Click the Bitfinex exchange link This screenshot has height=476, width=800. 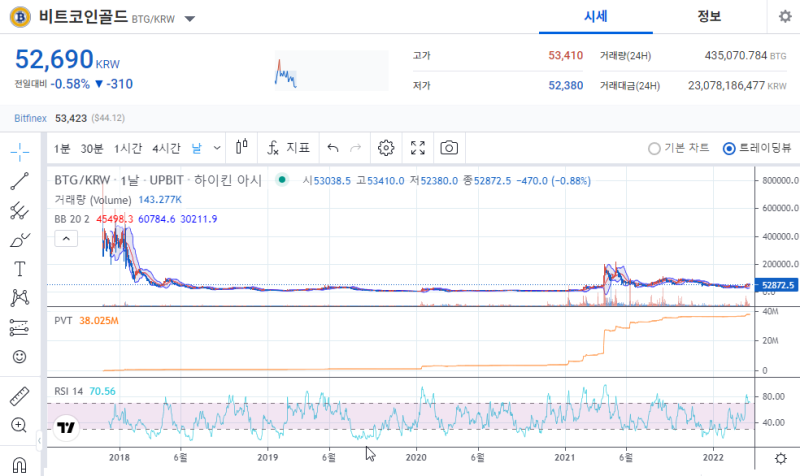[30, 118]
